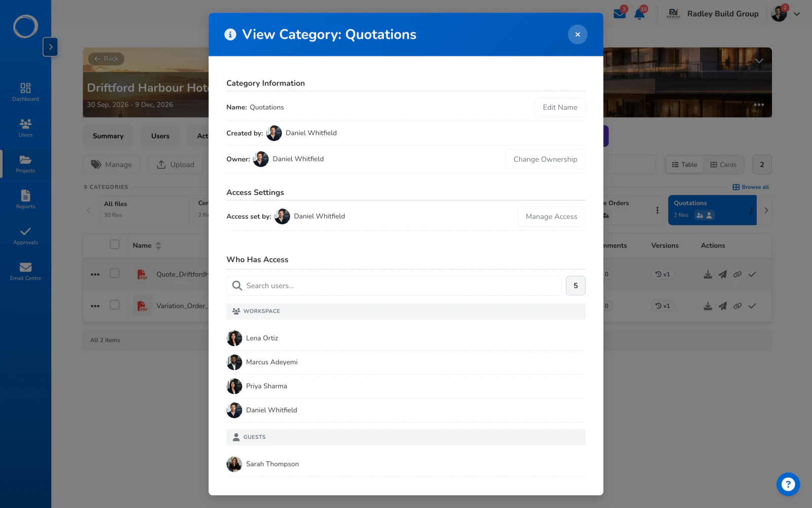Open Orders category options menu

(x=657, y=210)
